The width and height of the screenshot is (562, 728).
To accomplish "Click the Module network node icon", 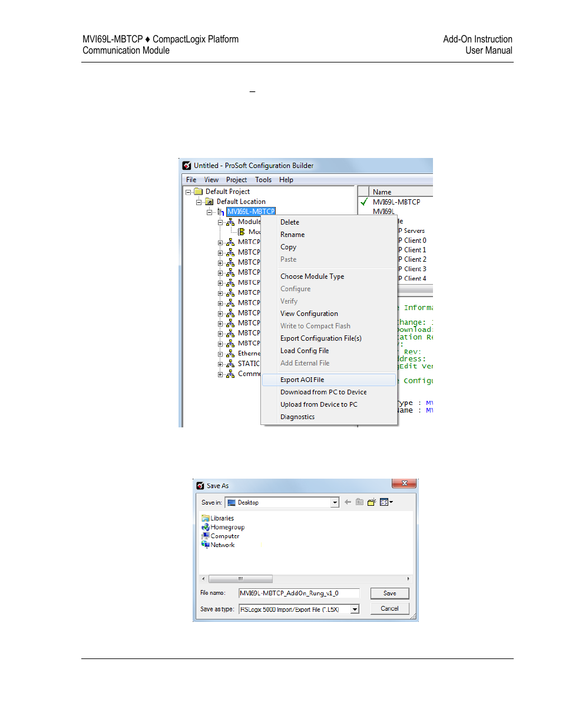I will (x=230, y=222).
